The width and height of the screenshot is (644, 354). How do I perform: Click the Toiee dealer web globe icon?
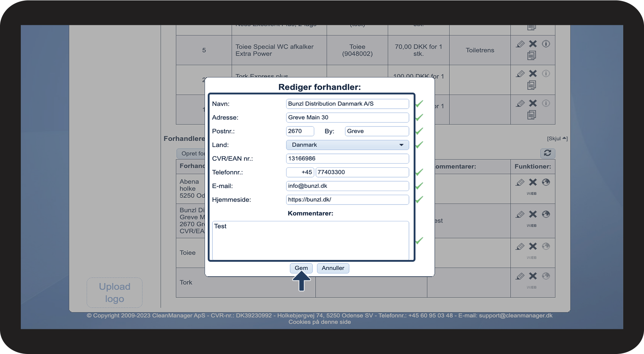(546, 246)
